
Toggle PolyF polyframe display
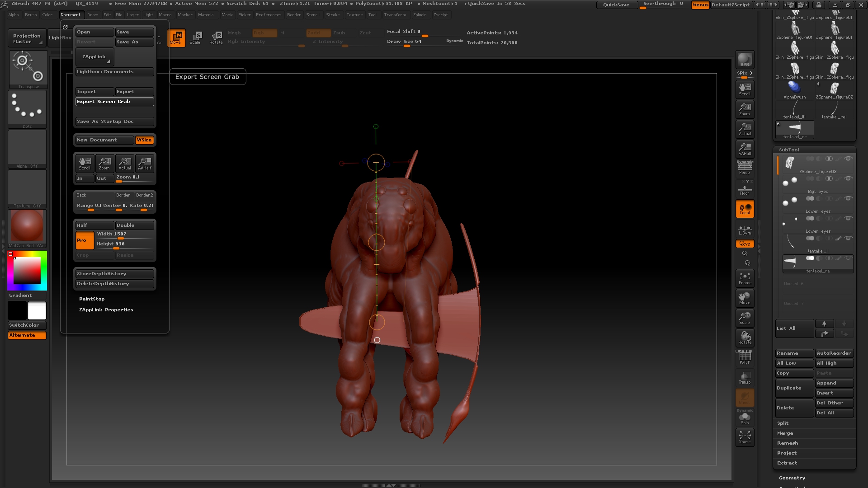(745, 358)
